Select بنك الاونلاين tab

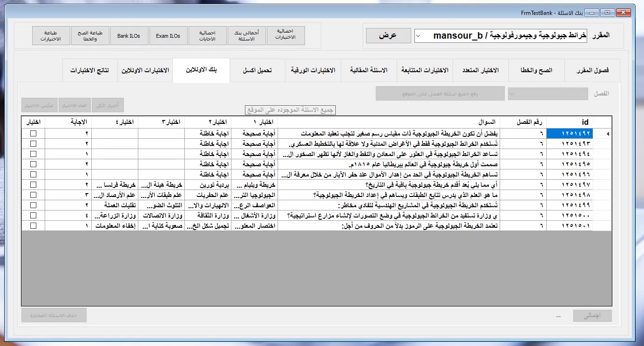[201, 70]
